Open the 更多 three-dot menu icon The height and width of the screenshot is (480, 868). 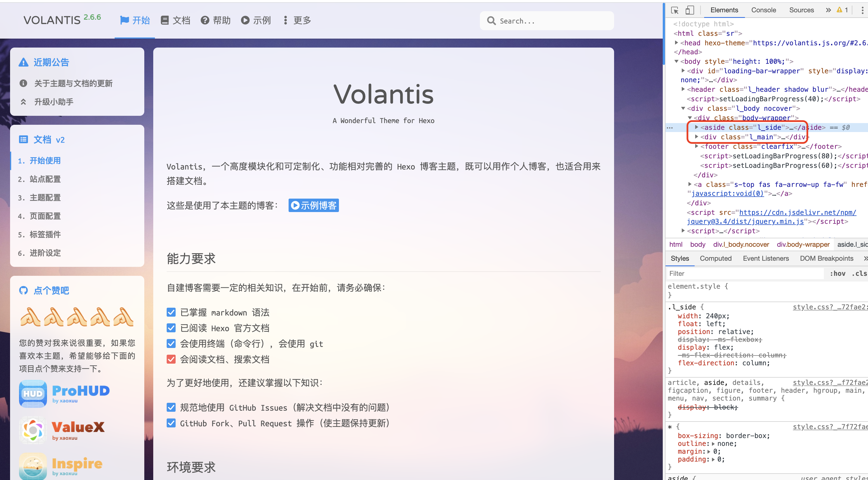286,20
